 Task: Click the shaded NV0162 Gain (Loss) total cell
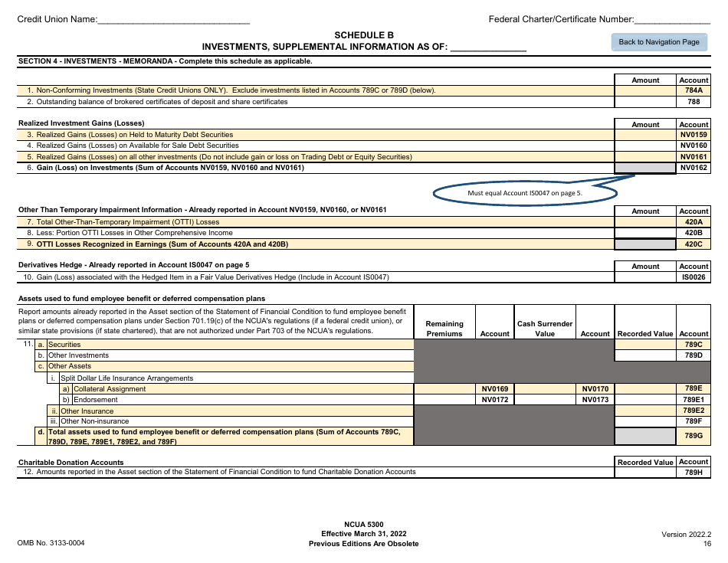644,168
